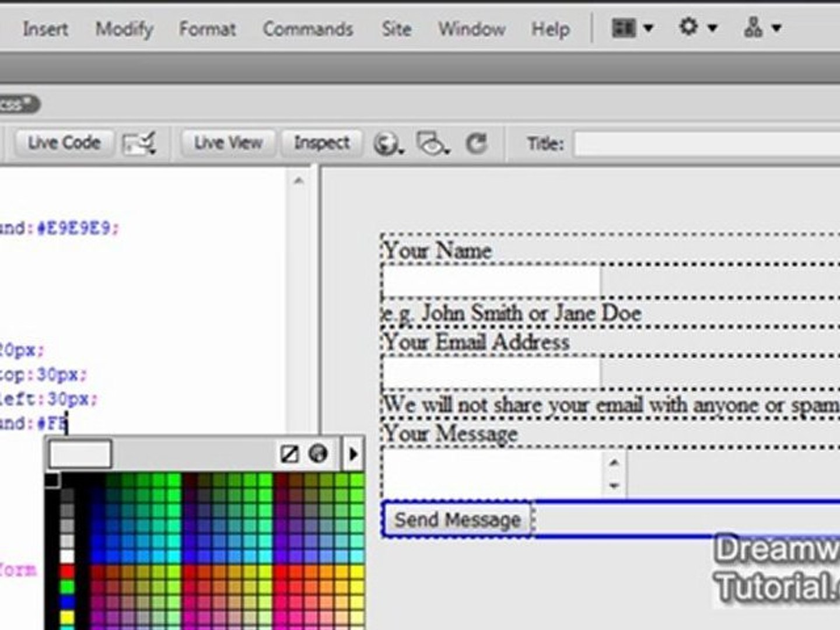Click the Refresh design view icon
The height and width of the screenshot is (630, 840).
(477, 143)
